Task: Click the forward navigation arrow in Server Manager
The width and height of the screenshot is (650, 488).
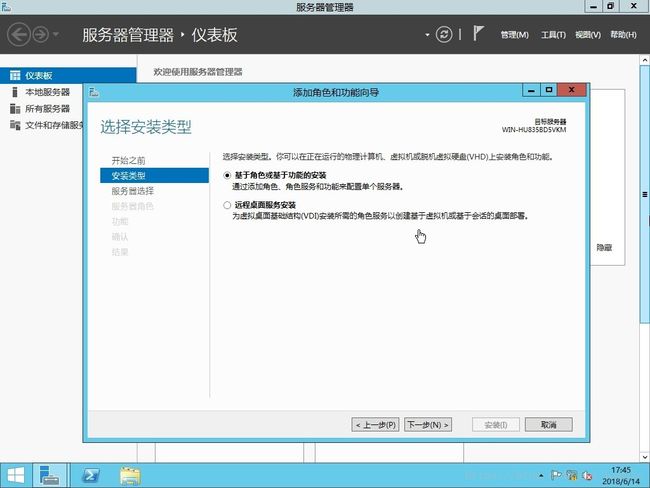Action: tap(41, 34)
